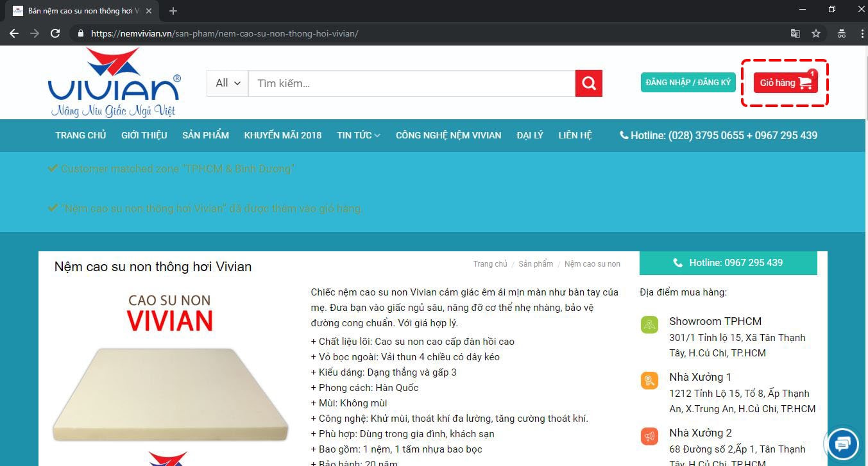Click the Nệm cao su non thông hơi Vivian title
The image size is (868, 466).
point(153,267)
